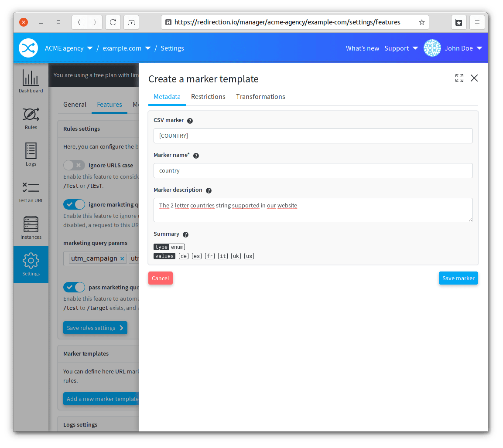Toggle pass marketing query params switch
The image size is (503, 448).
74,287
